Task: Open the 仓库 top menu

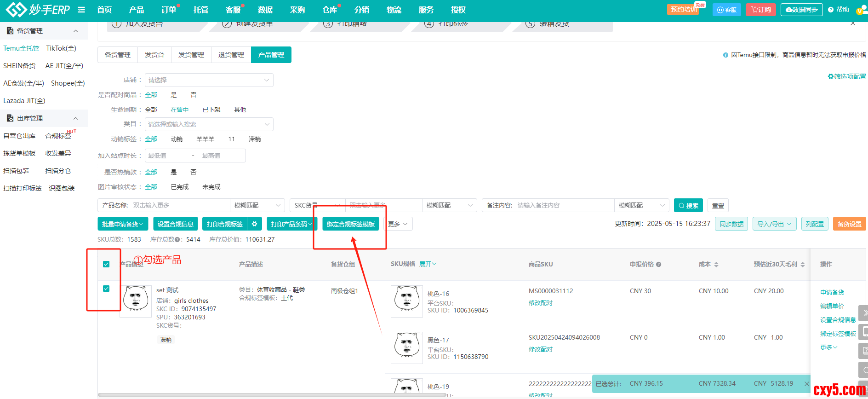Action: click(x=329, y=10)
